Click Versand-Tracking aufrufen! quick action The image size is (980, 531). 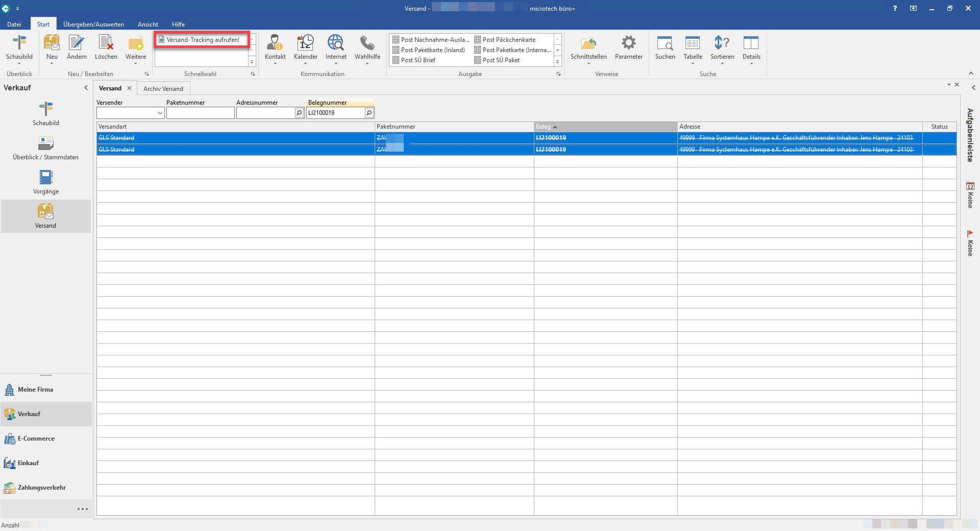[202, 40]
